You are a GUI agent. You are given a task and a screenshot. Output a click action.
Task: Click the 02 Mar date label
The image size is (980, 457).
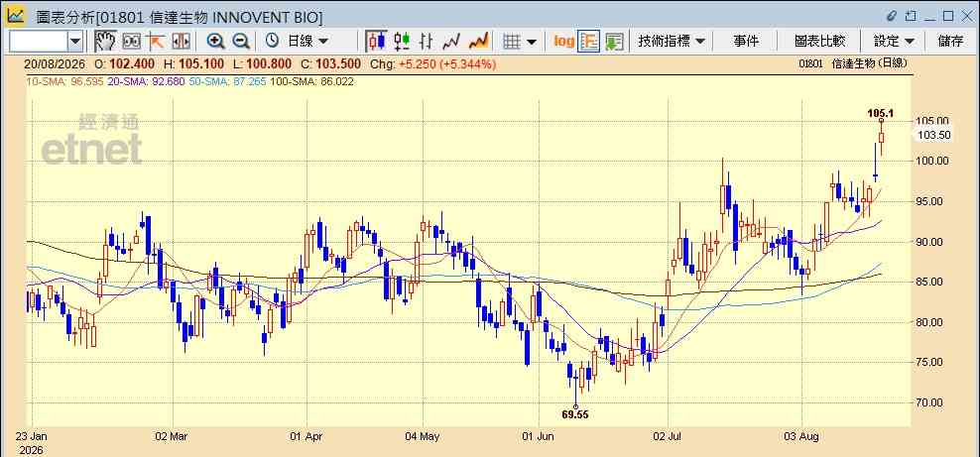click(172, 436)
